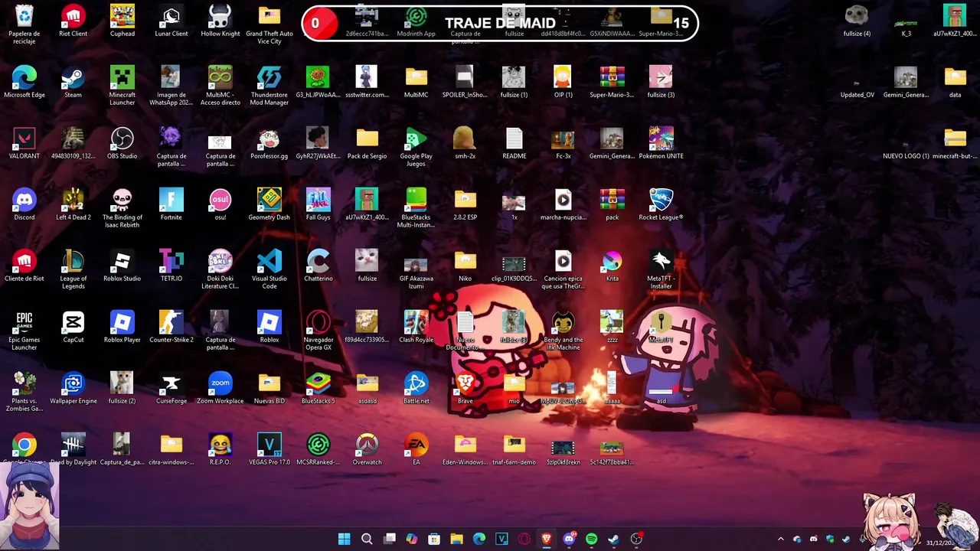Open Microsoft Store from taskbar

(434, 539)
